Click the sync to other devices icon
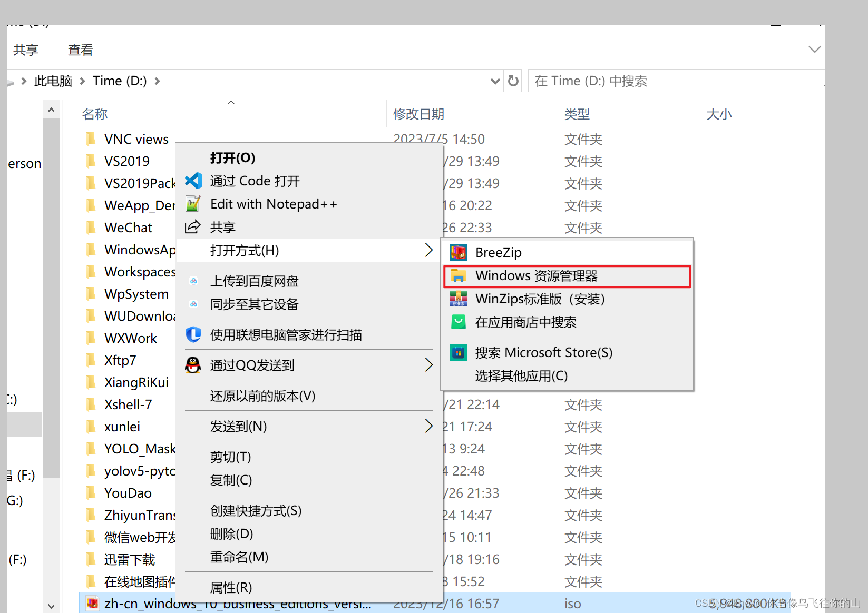868x613 pixels. click(194, 304)
